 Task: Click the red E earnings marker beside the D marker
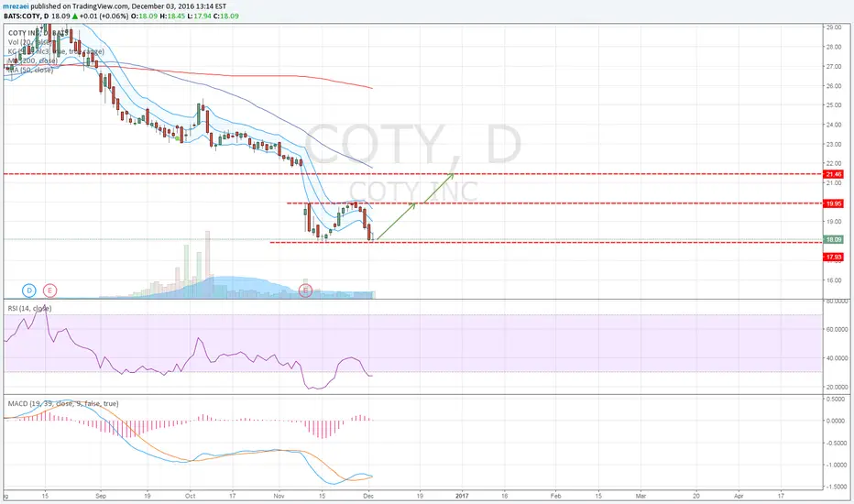tap(49, 290)
